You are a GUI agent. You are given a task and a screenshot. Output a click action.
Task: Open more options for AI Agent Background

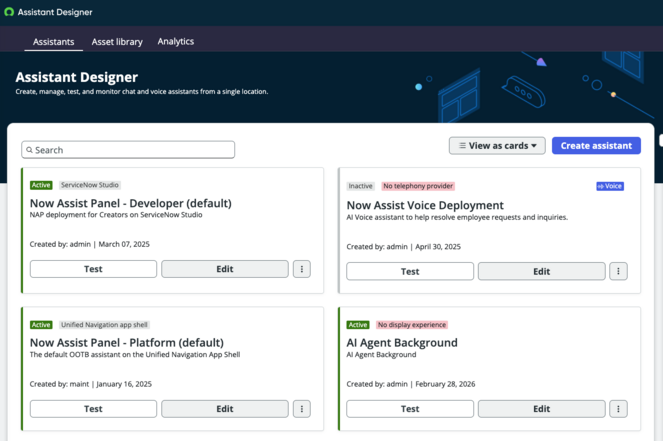[618, 409]
